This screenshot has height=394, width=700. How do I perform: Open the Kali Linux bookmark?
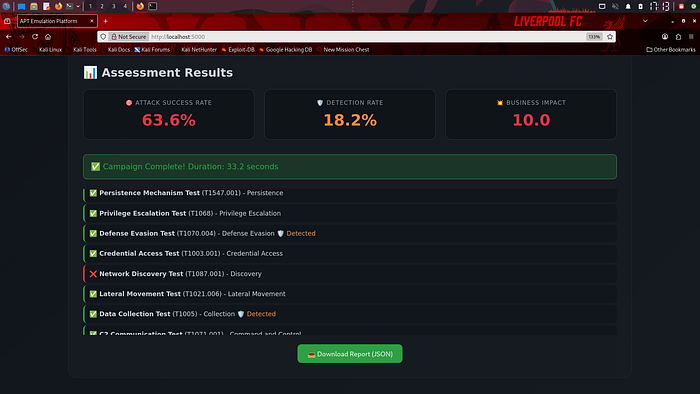click(x=47, y=50)
